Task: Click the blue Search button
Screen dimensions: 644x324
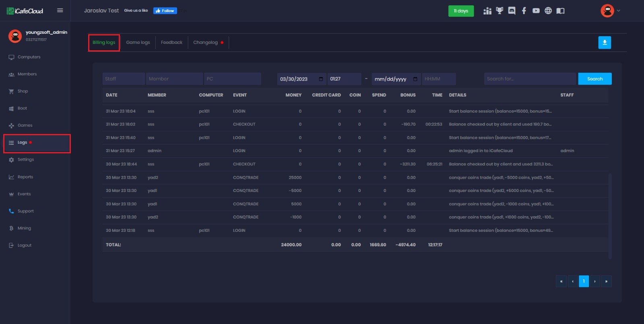Action: (x=594, y=79)
